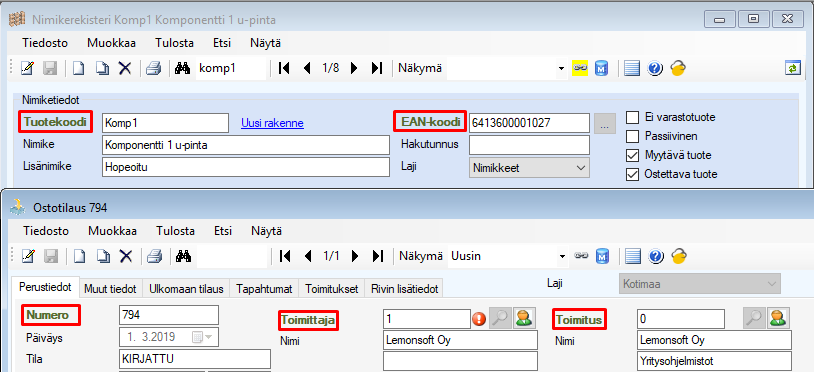Viewport: 814px width, 372px height.
Task: Click the empty Hakutunnus input field
Action: [x=529, y=145]
